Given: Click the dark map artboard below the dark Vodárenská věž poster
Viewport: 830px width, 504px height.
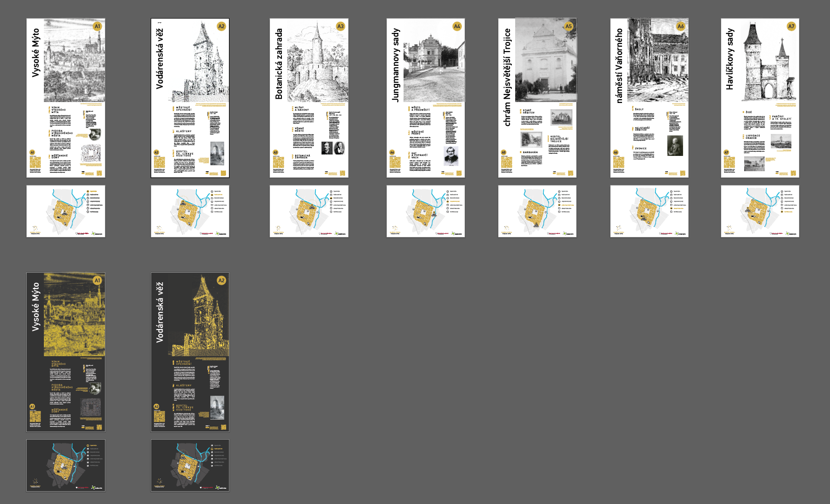Looking at the screenshot, I should 190,465.
